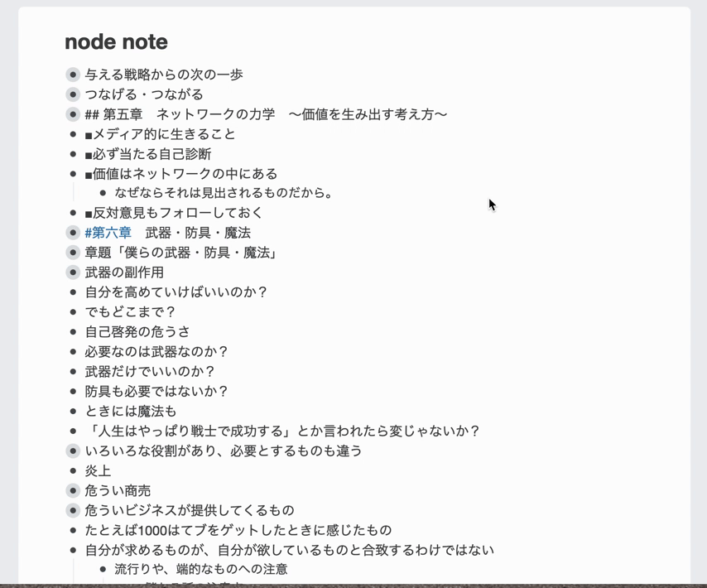Click bullet of たとえば1000はてブをゲットしたとき item
The image size is (707, 588).
73,530
